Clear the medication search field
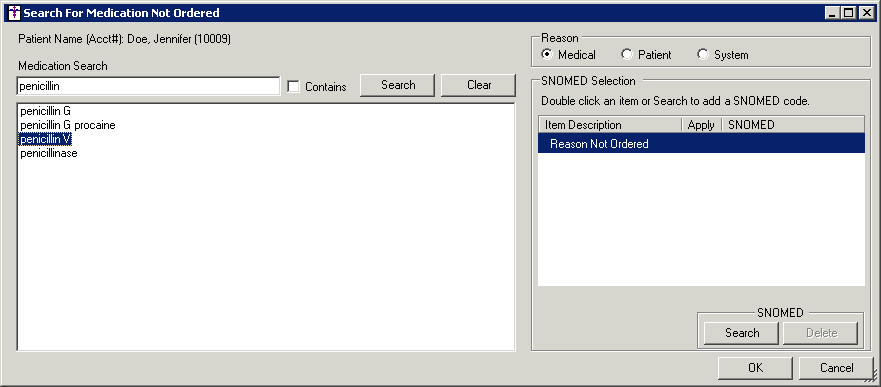 479,85
